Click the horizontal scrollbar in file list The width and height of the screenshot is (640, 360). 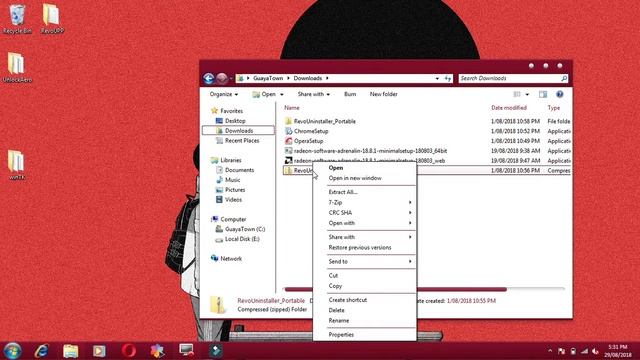(396, 289)
